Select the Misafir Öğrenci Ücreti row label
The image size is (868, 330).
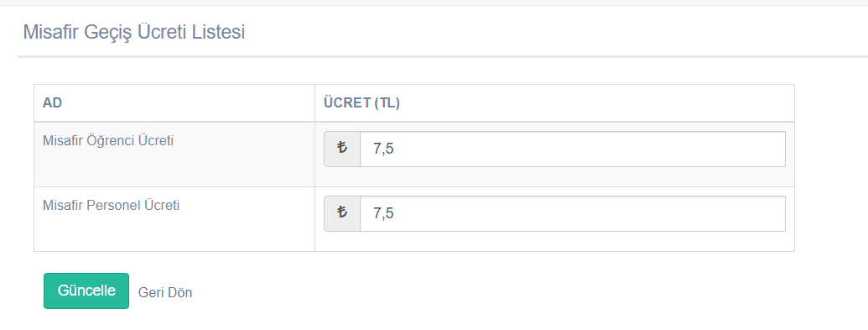point(108,141)
